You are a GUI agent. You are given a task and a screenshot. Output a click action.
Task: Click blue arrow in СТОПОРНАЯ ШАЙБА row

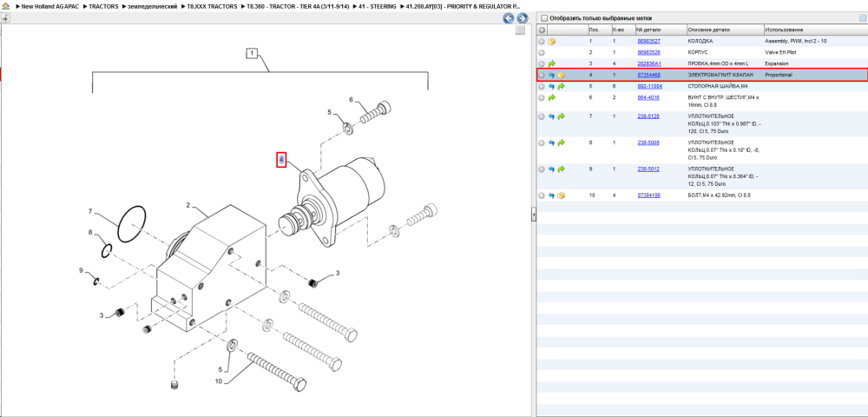pyautogui.click(x=551, y=86)
